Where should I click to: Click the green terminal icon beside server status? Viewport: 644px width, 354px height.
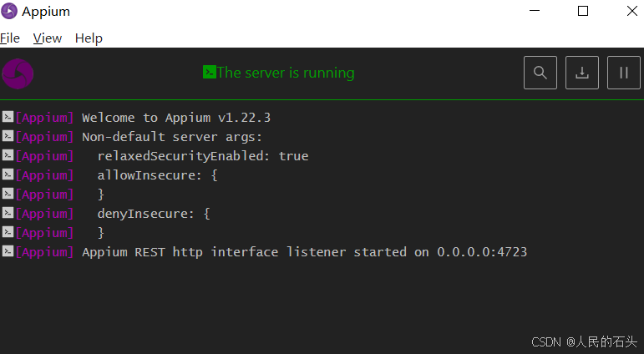(x=209, y=72)
